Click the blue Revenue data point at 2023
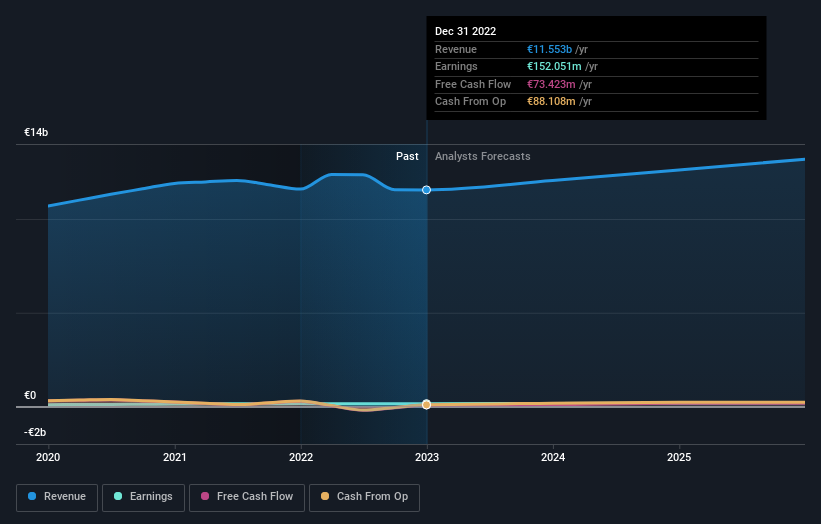Image resolution: width=821 pixels, height=524 pixels. click(x=427, y=190)
